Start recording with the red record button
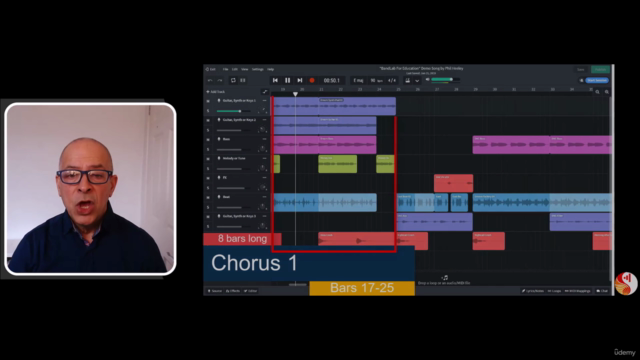The image size is (640, 360). point(312,80)
